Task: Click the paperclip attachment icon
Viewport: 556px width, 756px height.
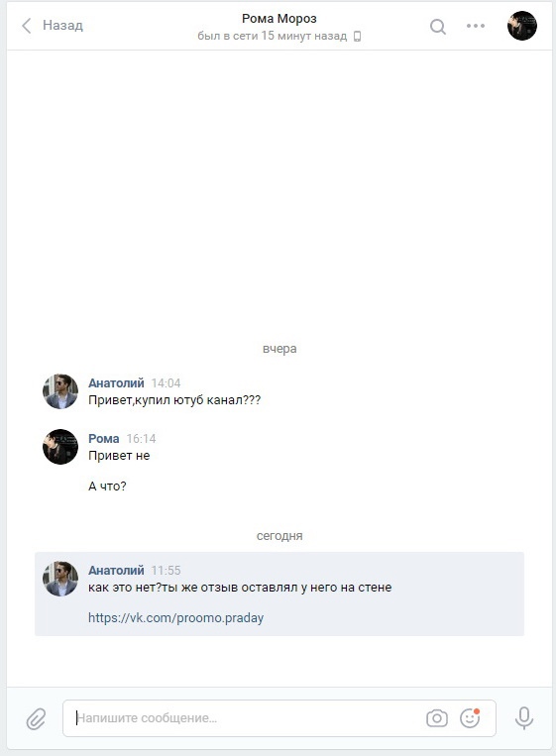Action: pos(36,718)
